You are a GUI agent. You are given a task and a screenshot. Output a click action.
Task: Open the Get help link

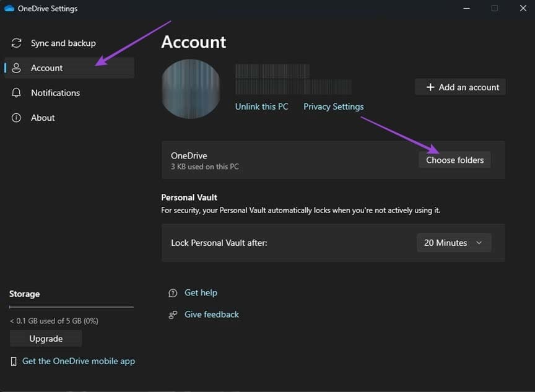(201, 293)
